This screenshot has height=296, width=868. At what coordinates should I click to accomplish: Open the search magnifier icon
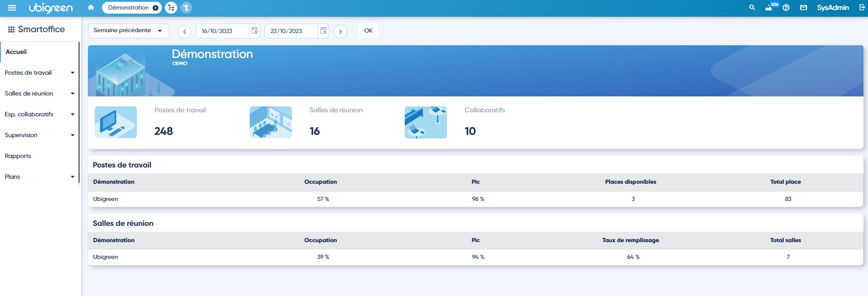tap(752, 8)
